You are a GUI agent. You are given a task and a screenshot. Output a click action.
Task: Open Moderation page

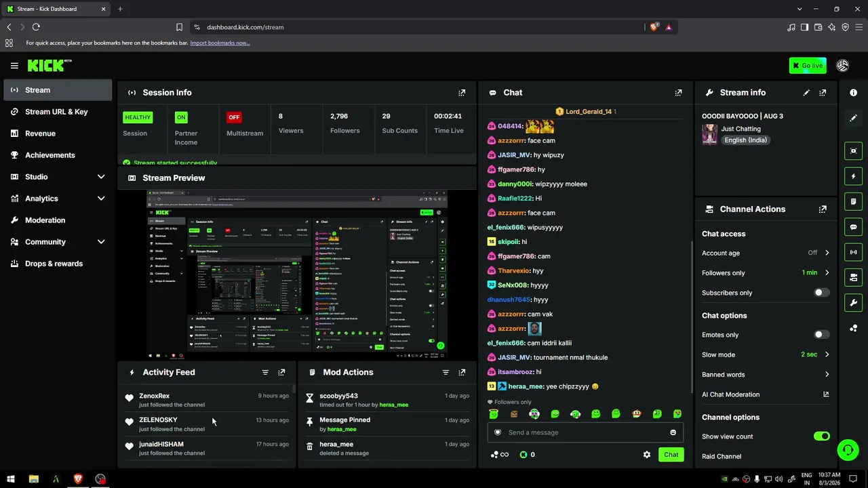click(x=58, y=220)
